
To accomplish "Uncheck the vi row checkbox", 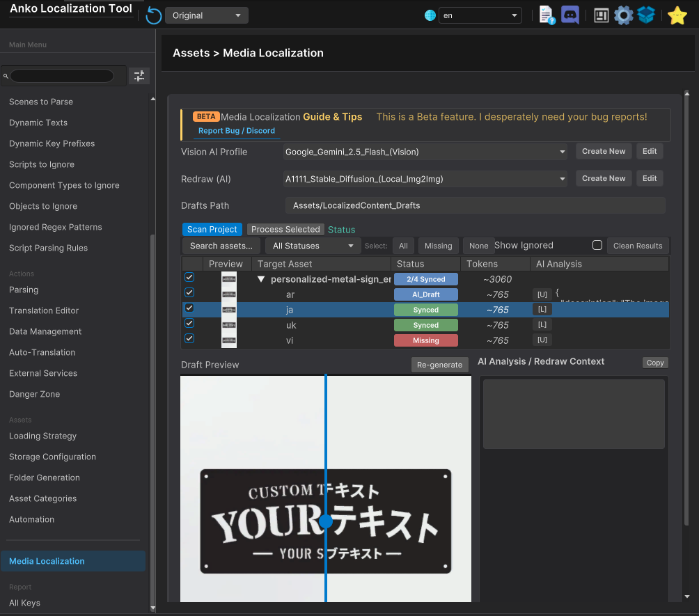I will coord(189,338).
